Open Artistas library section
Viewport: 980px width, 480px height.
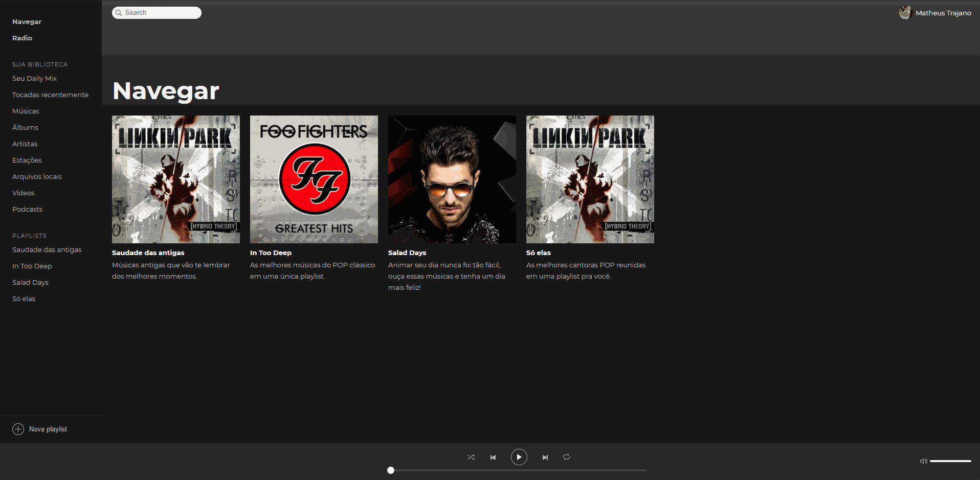(x=25, y=144)
